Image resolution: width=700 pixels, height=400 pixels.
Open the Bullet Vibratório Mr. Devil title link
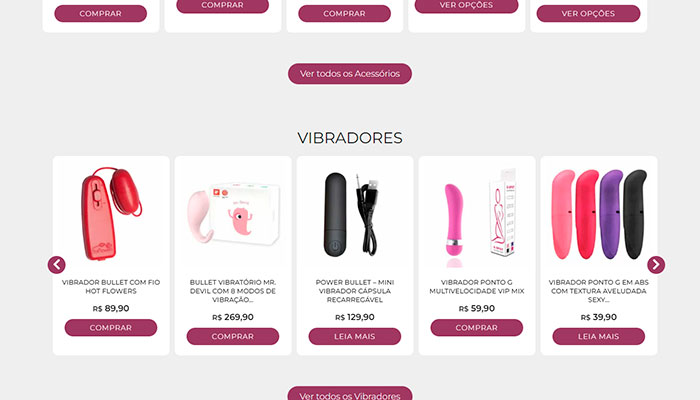coord(233,291)
